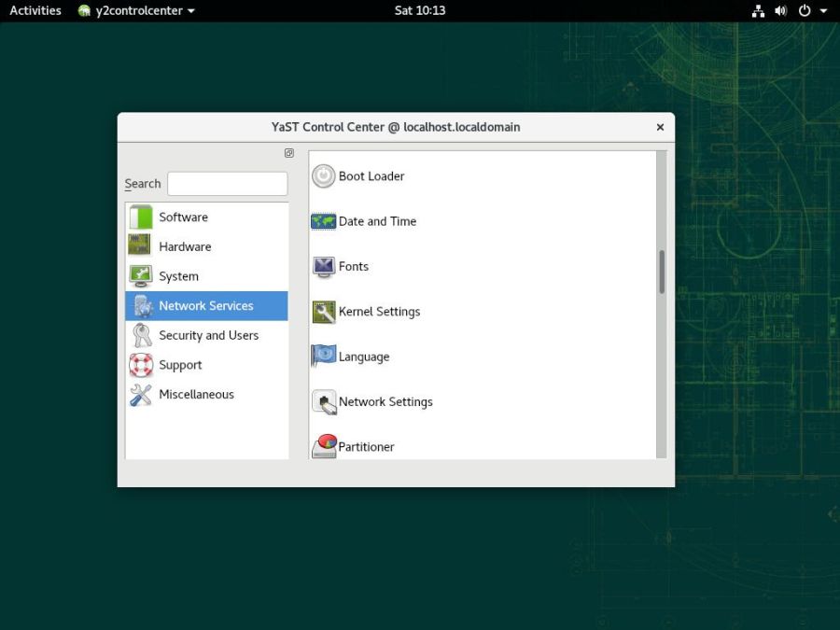
Task: Click the volume icon in the top bar
Action: (780, 10)
